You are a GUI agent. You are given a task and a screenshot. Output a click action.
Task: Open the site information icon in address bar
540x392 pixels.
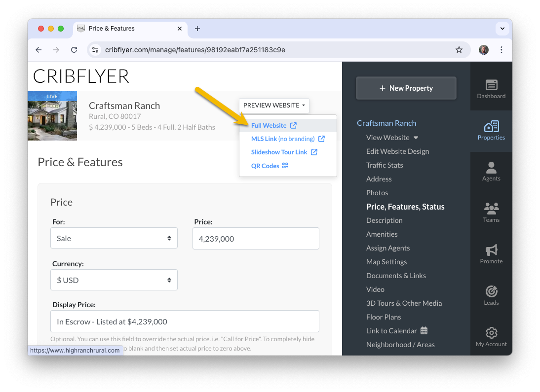(95, 50)
